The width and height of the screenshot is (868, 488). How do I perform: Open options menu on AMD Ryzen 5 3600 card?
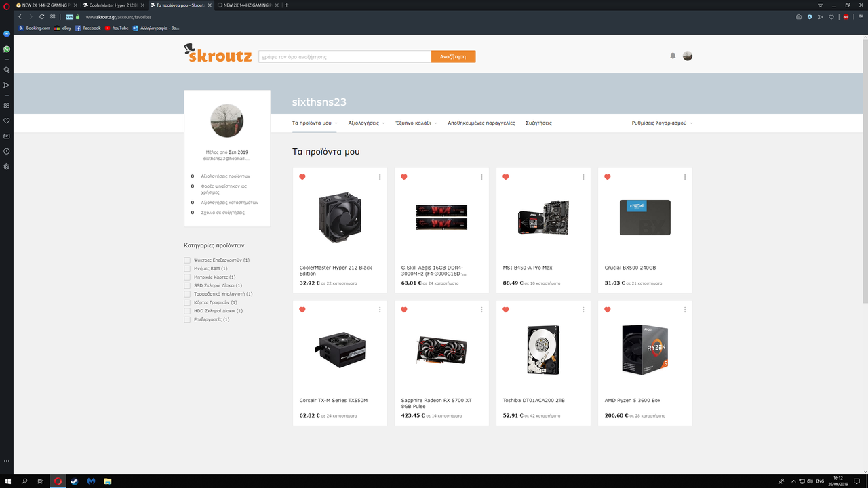(685, 310)
